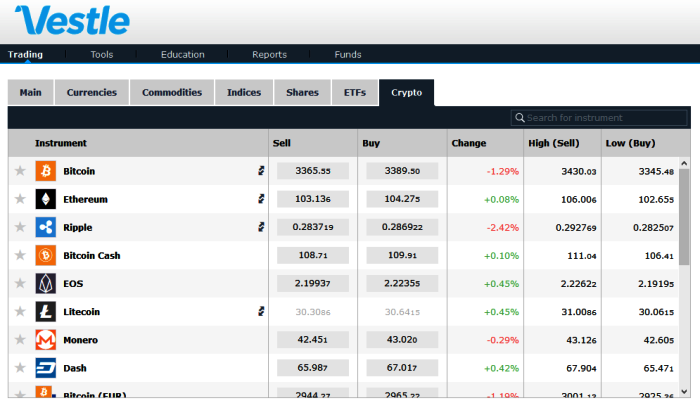The image size is (700, 400).
Task: Click Ripple Sell price 0.283719
Action: tap(312, 227)
